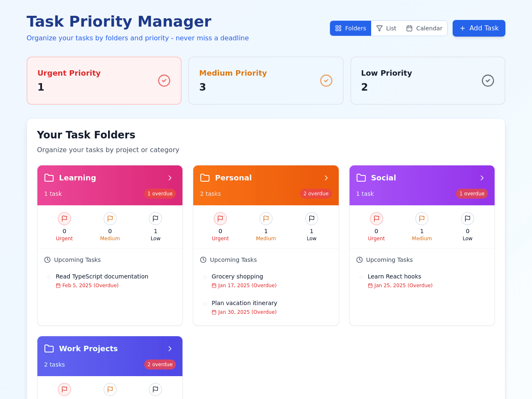This screenshot has height=399, width=532.
Task: Click the Task Priority Manager heading
Action: point(119,22)
